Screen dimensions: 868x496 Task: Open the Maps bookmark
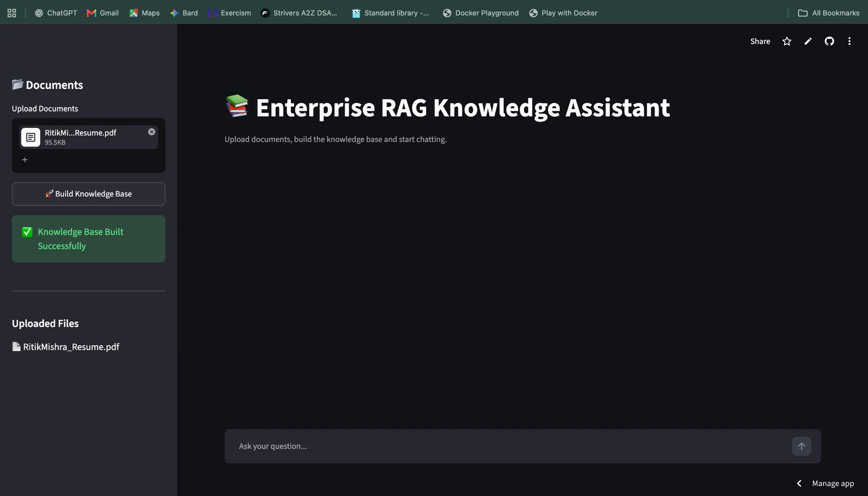pos(144,13)
